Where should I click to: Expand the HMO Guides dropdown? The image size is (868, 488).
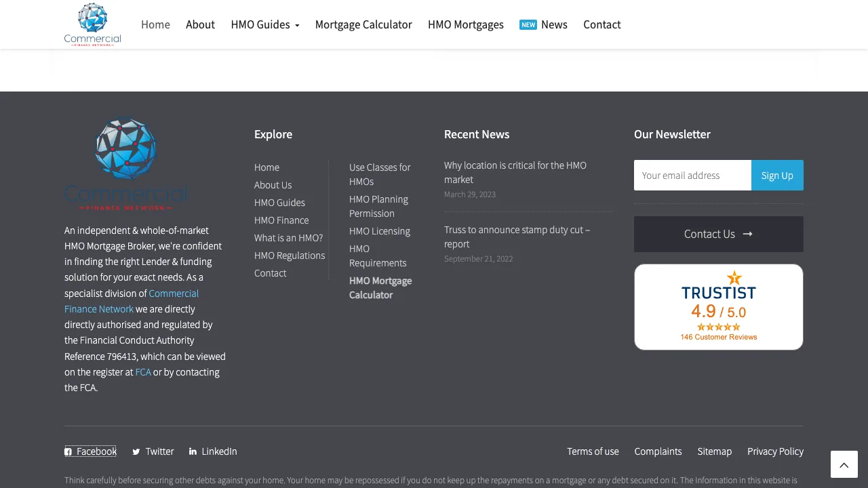264,24
